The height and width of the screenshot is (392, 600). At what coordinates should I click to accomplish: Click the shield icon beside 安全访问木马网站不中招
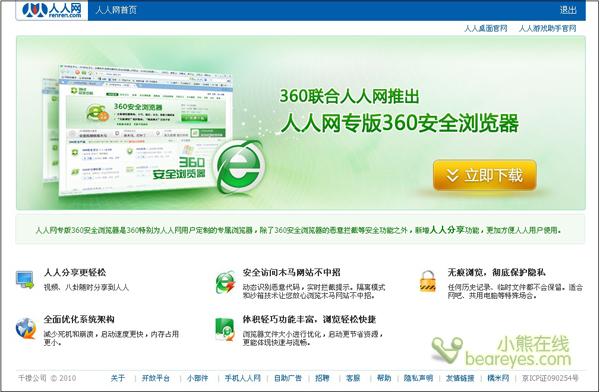(x=225, y=282)
